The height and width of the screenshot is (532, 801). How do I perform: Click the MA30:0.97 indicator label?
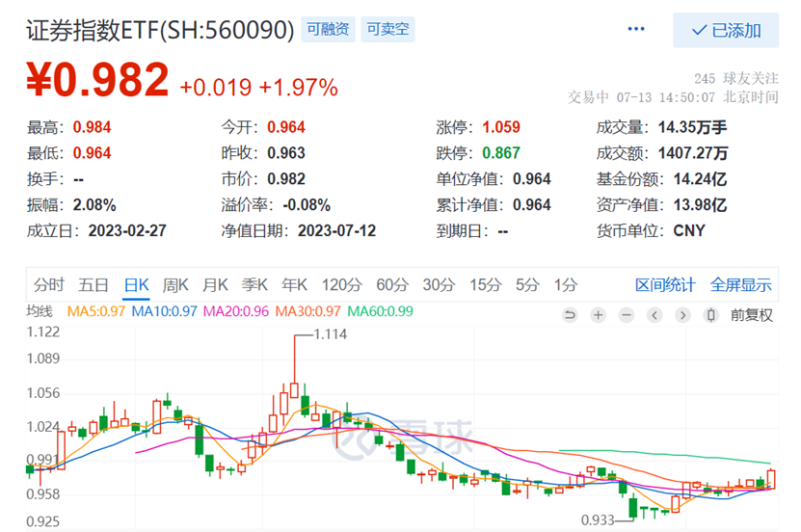pyautogui.click(x=307, y=311)
